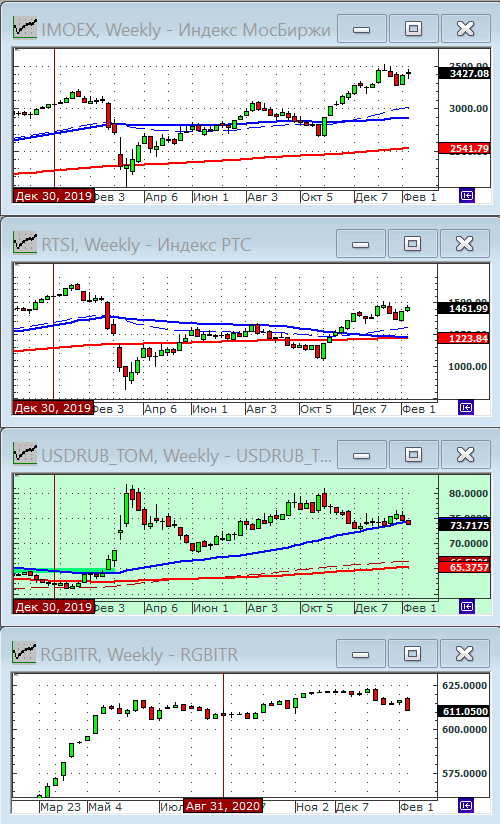Screen dimensions: 500x824
Task: Click the Дек 30, 2019 marker on IMOEX chart
Action: pos(54,196)
